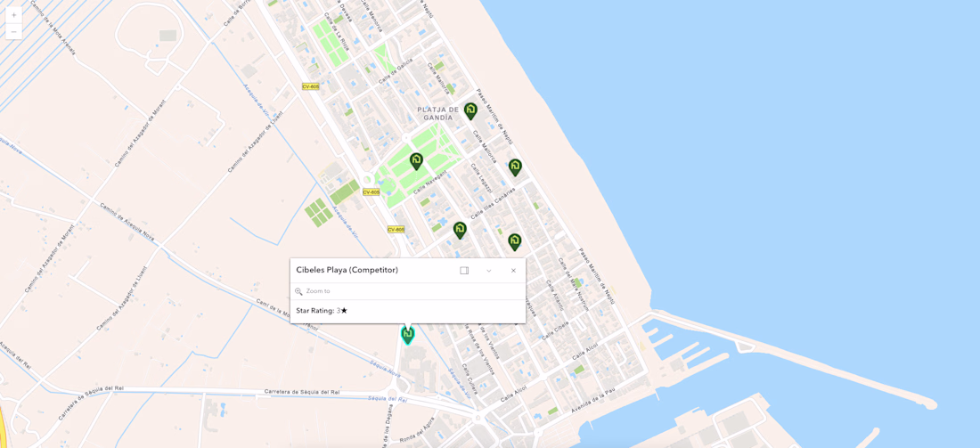Click the popup title Cibeles Playa (Competitor)
This screenshot has width=980, height=448.
click(347, 270)
